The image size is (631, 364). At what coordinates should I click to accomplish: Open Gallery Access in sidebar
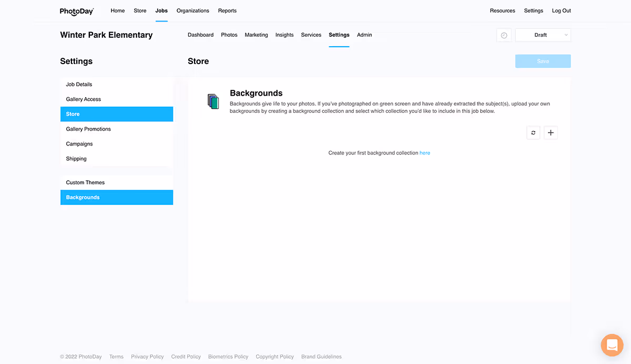click(117, 99)
